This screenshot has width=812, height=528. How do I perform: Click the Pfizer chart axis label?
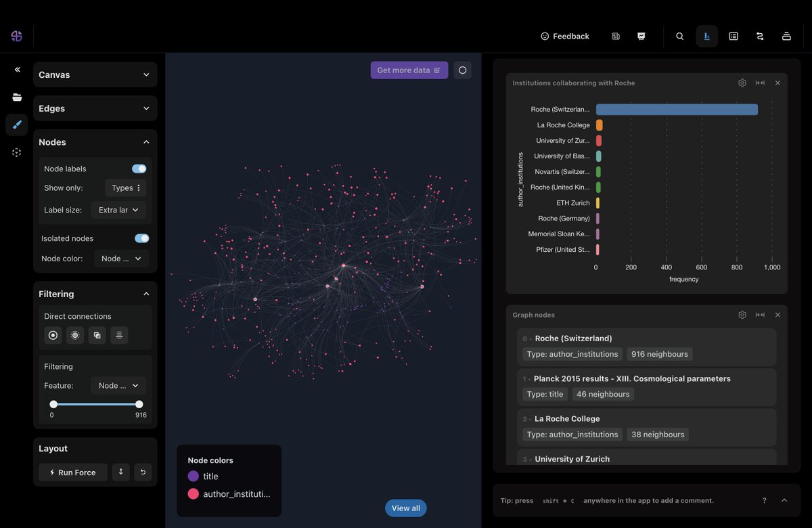563,250
